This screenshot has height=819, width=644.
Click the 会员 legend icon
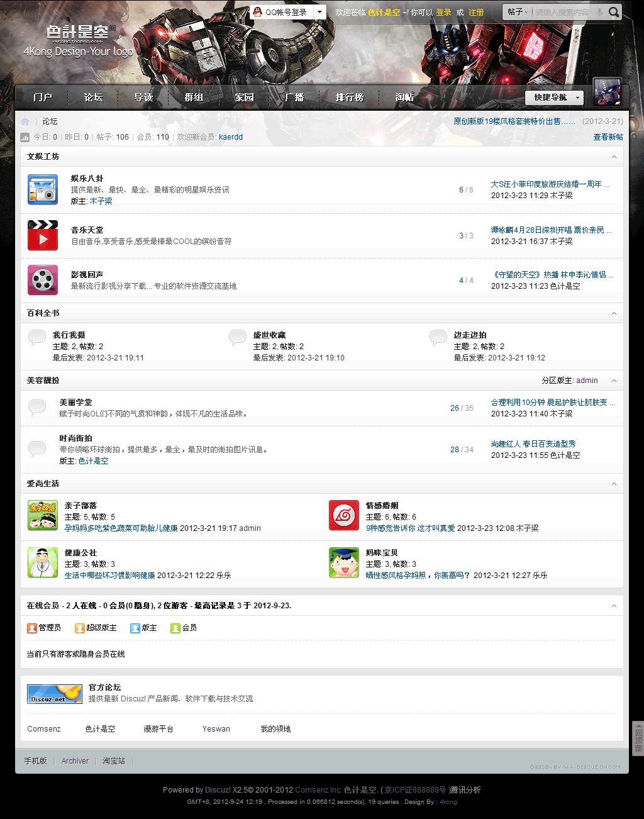175,628
